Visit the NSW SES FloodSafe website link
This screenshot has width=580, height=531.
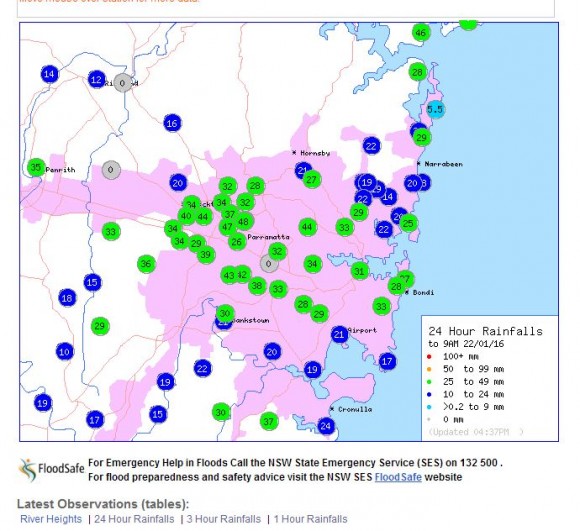tap(398, 477)
